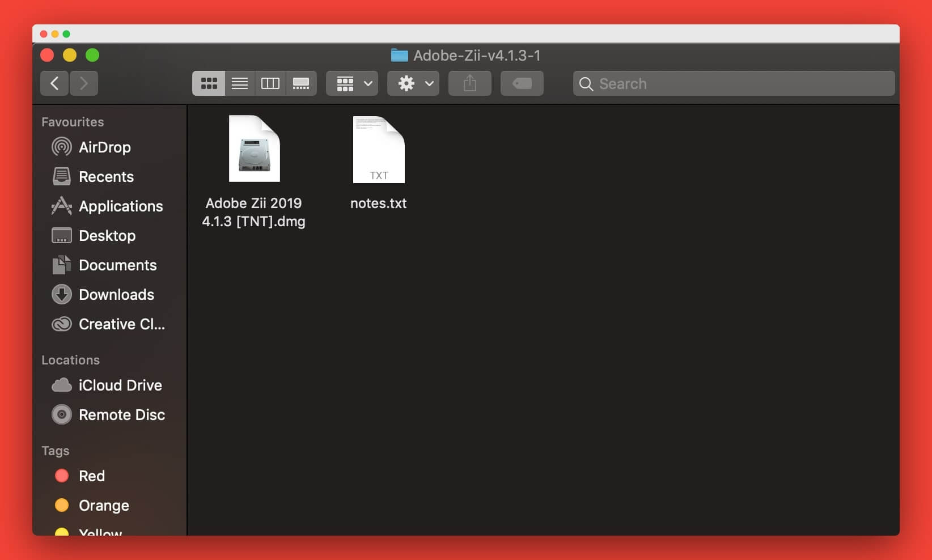Click the Share toolbar button
Viewport: 932px width, 560px height.
[x=470, y=83]
